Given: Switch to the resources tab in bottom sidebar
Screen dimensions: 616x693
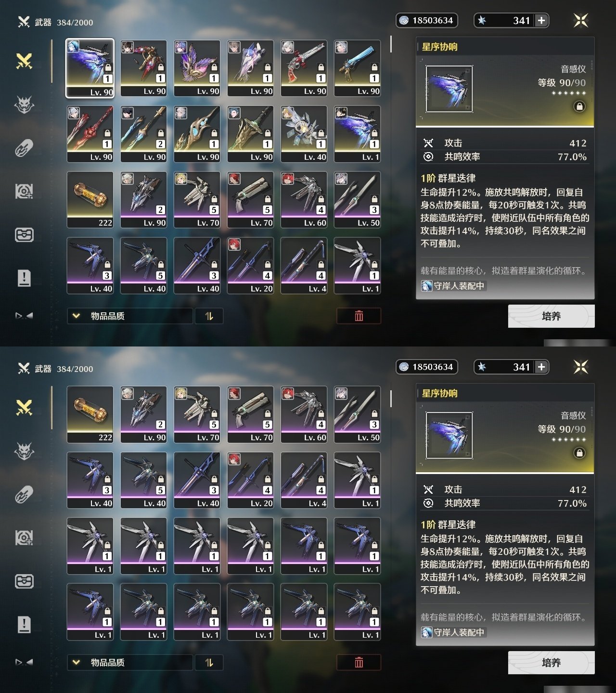Looking at the screenshot, I should click(x=24, y=538).
